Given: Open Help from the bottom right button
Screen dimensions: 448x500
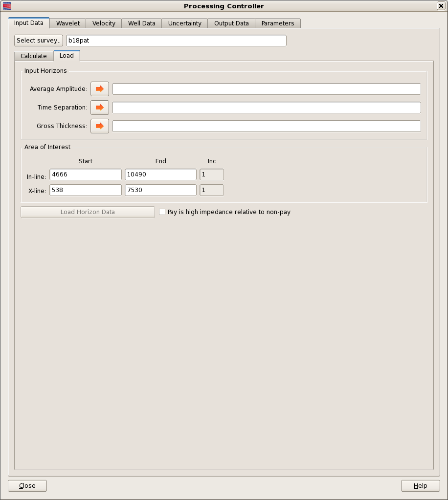Looking at the screenshot, I should coord(420,486).
